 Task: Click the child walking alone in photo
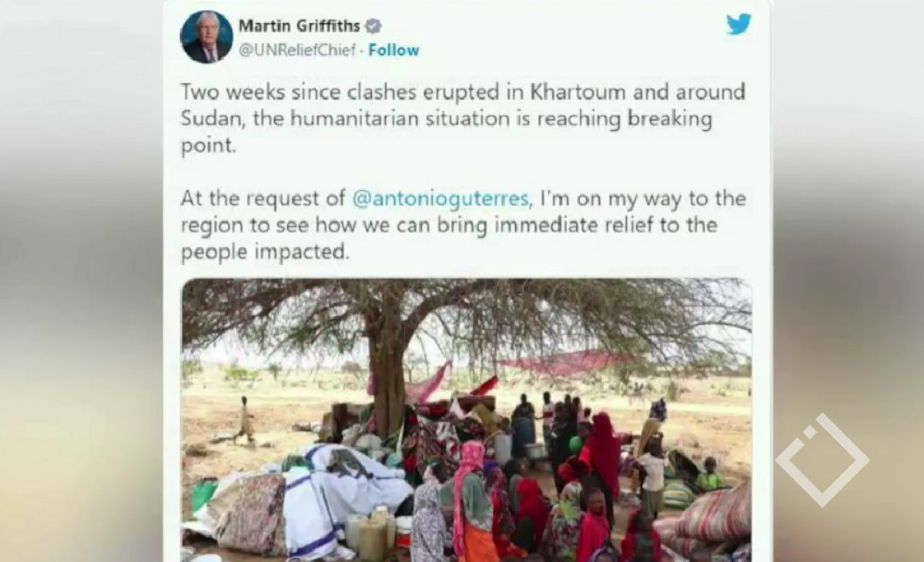[245, 420]
